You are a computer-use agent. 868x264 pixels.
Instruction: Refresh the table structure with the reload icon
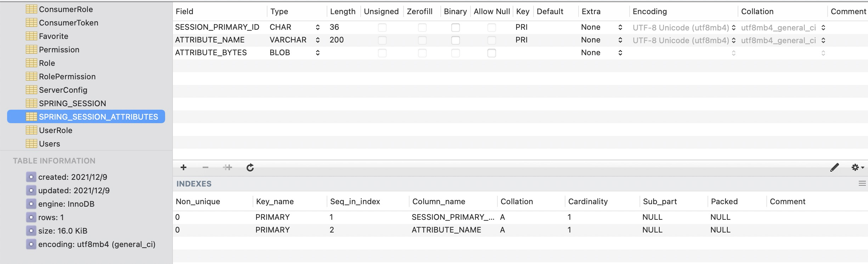250,167
